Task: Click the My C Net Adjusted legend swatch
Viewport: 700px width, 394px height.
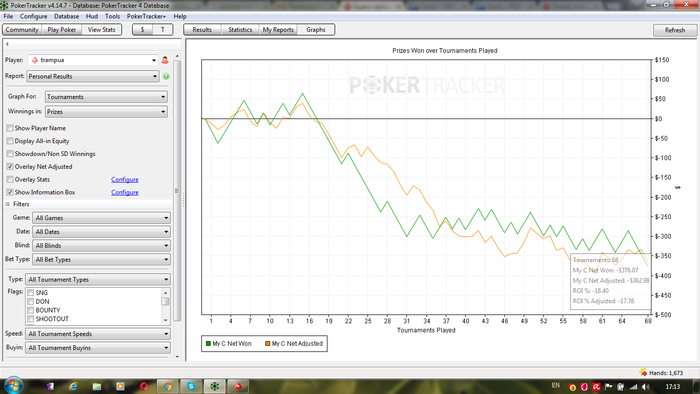Action: click(267, 344)
